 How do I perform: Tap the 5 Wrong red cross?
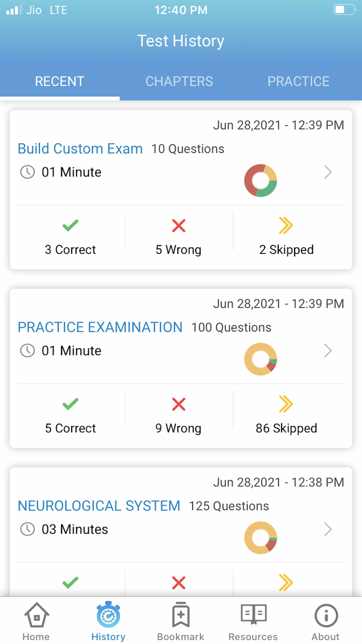pyautogui.click(x=179, y=226)
